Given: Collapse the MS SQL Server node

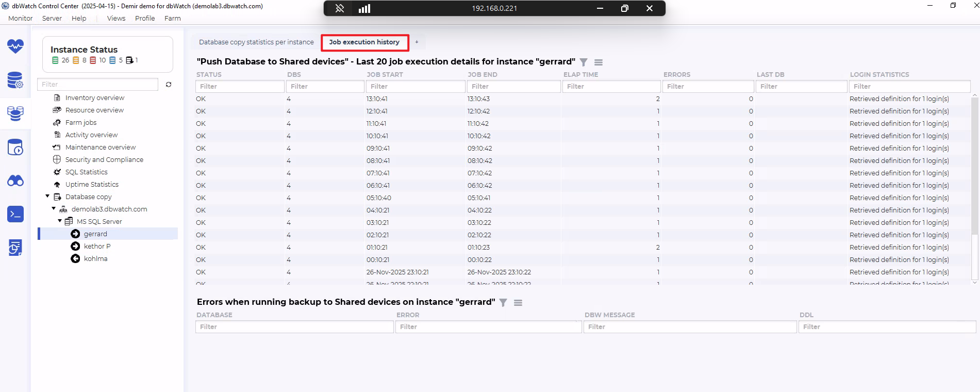Looking at the screenshot, I should click(60, 221).
